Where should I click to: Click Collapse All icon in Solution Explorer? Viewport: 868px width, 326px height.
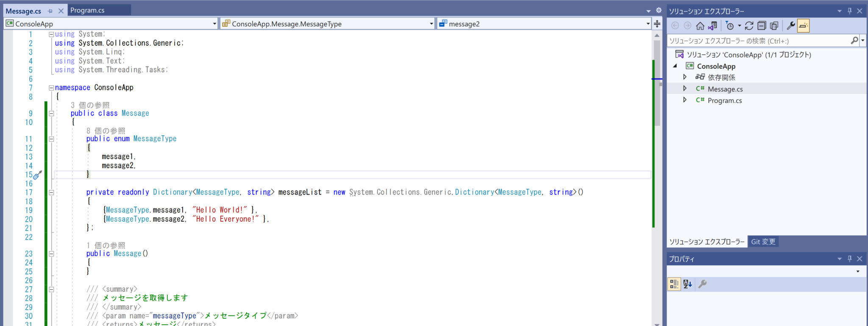click(x=762, y=26)
